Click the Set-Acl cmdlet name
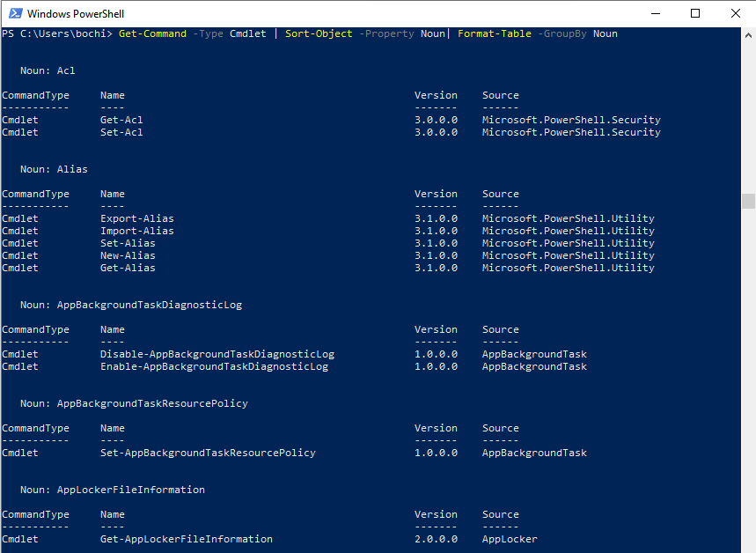The width and height of the screenshot is (756, 553). point(121,132)
